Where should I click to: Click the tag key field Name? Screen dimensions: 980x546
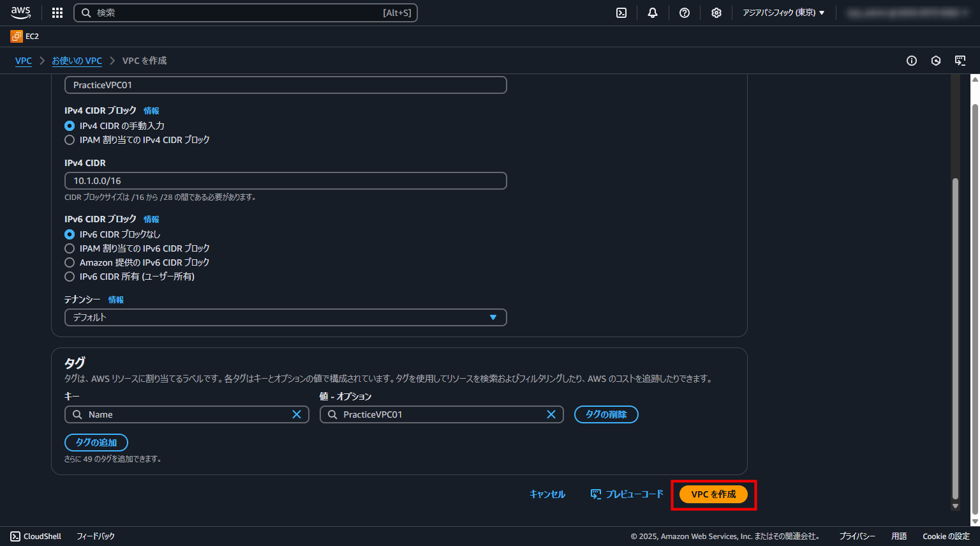(187, 414)
